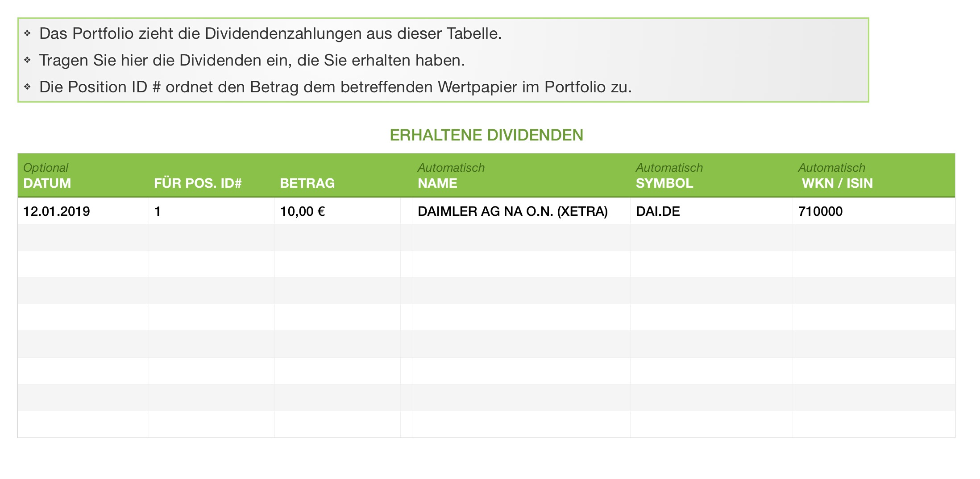Click the first instruction line about Dividendenzahlungen
Viewport: 980px width, 479px height.
[270, 34]
